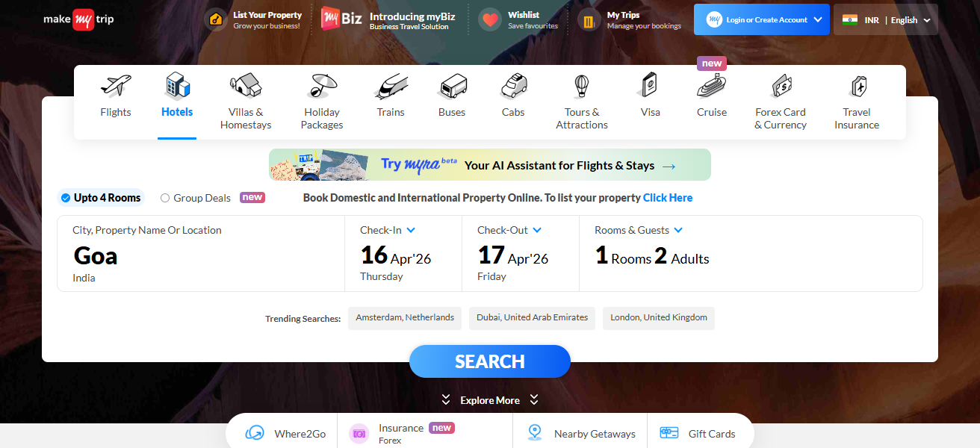Open the Cabs tab label

[513, 112]
